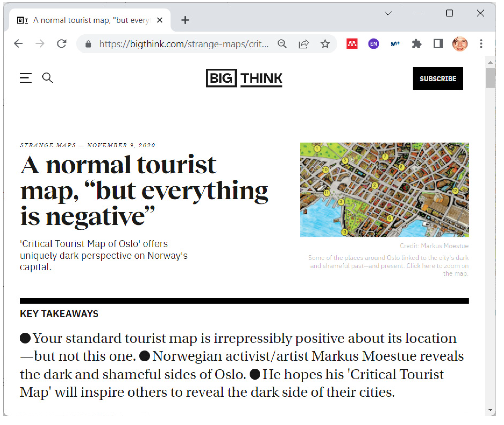Click the red Mendeley extension icon
The width and height of the screenshot is (504, 425).
click(352, 44)
